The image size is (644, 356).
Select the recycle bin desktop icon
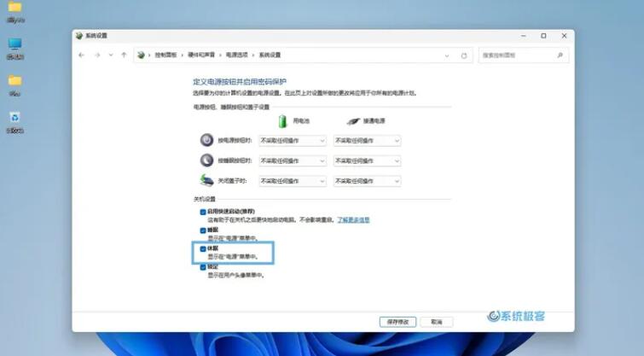(15, 122)
